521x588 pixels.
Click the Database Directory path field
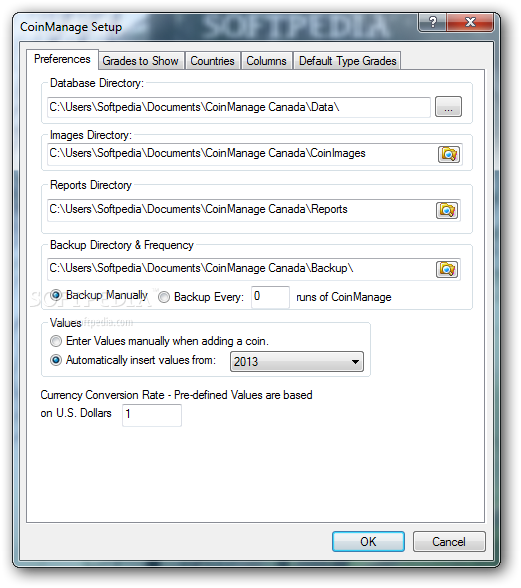pyautogui.click(x=239, y=107)
